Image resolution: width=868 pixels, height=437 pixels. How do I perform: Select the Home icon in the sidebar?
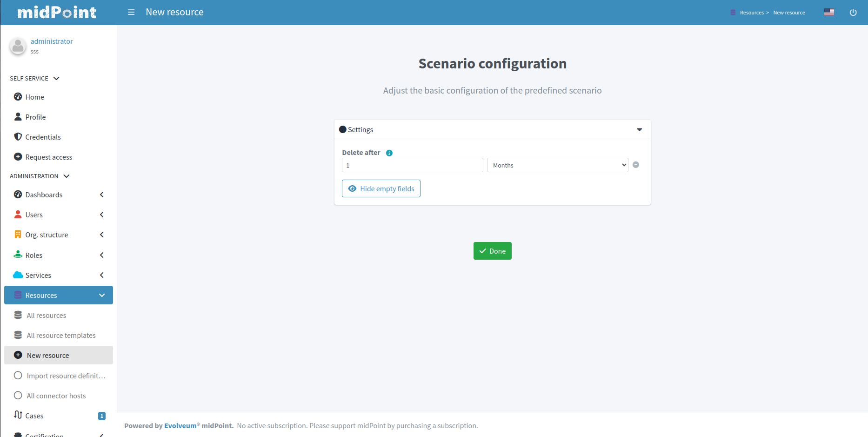click(x=18, y=97)
